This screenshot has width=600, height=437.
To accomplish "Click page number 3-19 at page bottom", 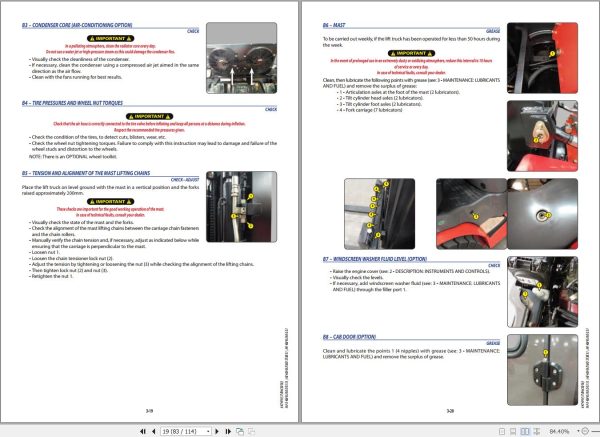I will tap(149, 411).
